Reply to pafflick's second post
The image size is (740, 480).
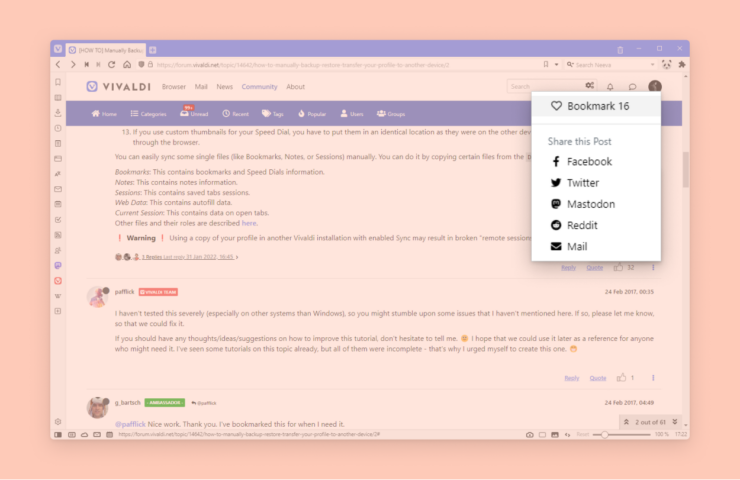click(572, 378)
